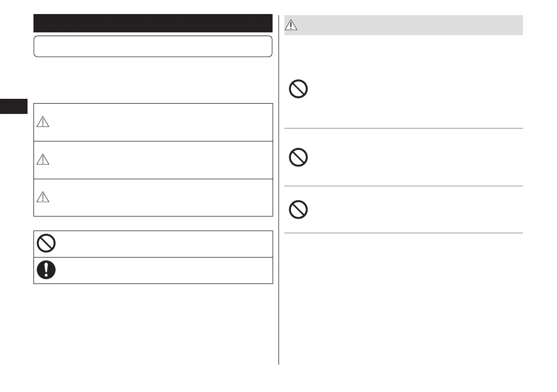Click the black title bar at top left

[153, 23]
